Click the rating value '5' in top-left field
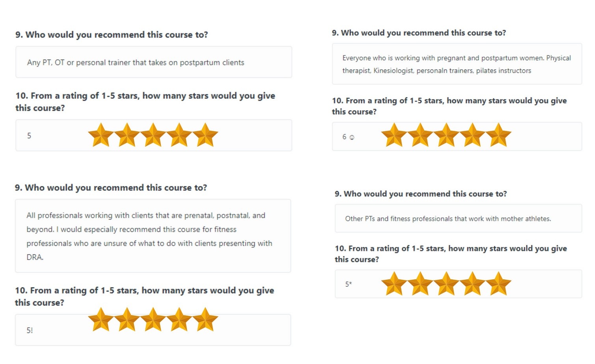The height and width of the screenshot is (364, 595). point(29,136)
